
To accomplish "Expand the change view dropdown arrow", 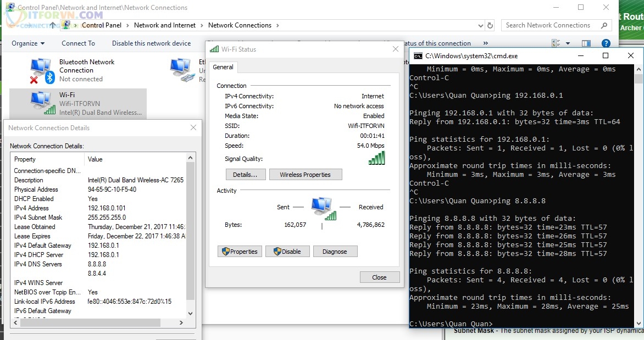I will click(x=568, y=43).
